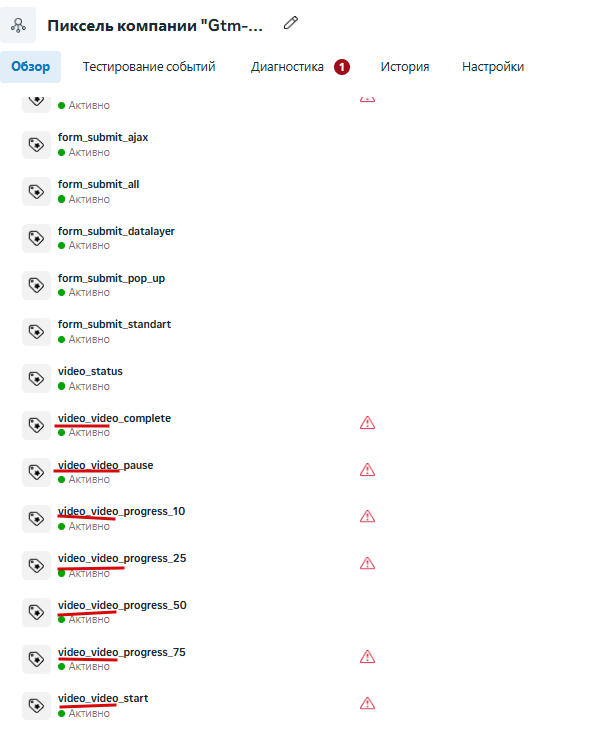
Task: Open form_submit_datalayer event details
Action: coord(116,231)
